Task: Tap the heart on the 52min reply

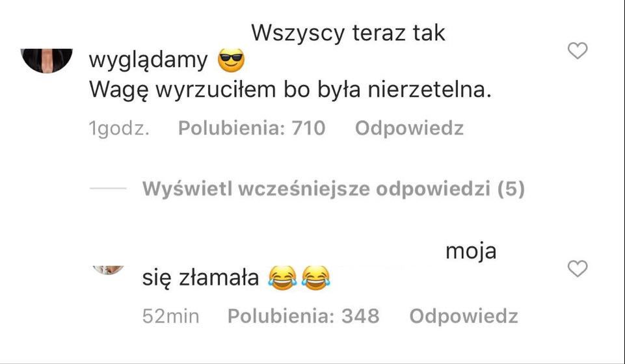Action: click(x=578, y=268)
